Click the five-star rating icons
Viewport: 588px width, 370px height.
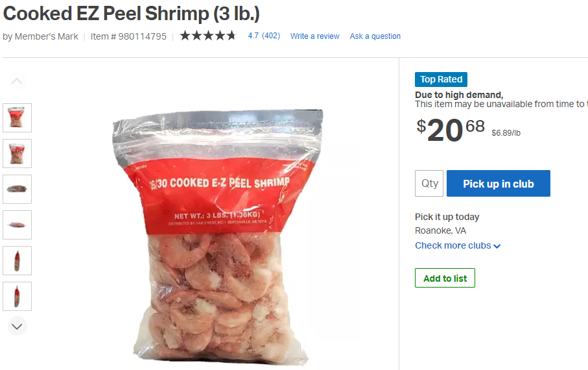pyautogui.click(x=208, y=36)
